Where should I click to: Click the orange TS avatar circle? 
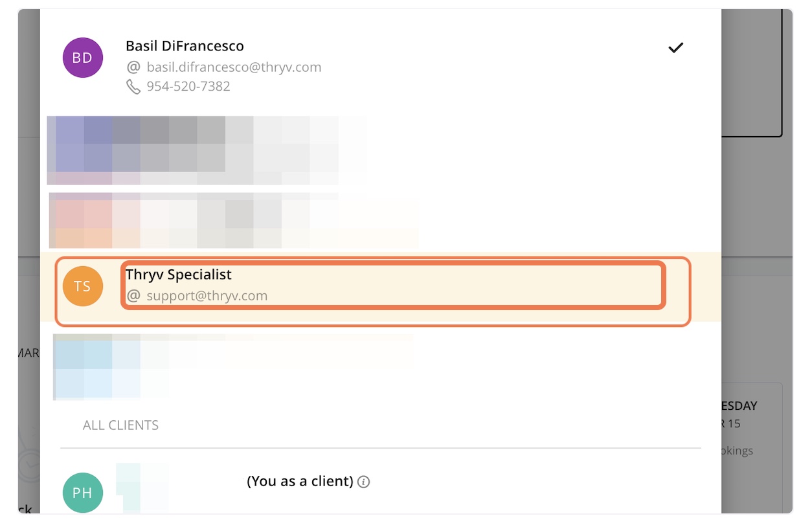coord(82,286)
